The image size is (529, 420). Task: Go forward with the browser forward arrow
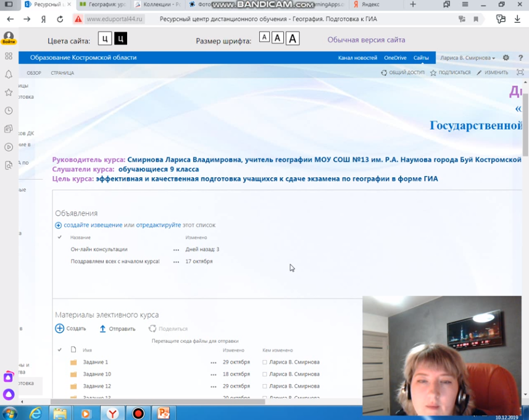27,19
